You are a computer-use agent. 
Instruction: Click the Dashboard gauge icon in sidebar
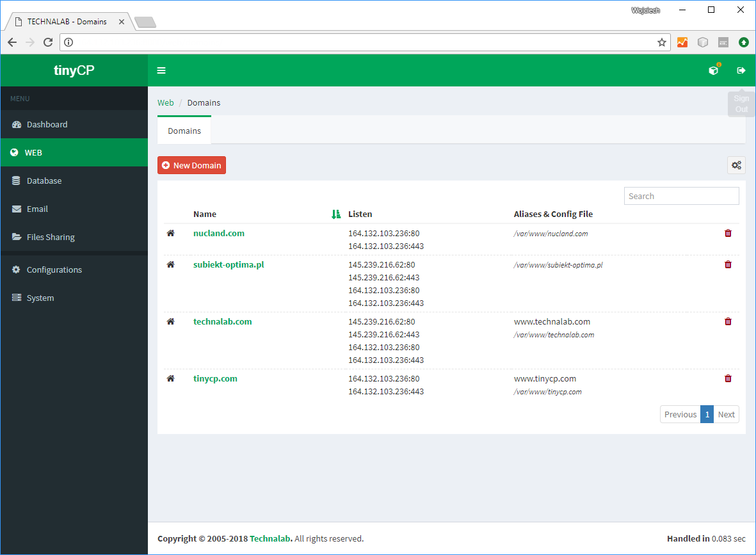coord(17,124)
